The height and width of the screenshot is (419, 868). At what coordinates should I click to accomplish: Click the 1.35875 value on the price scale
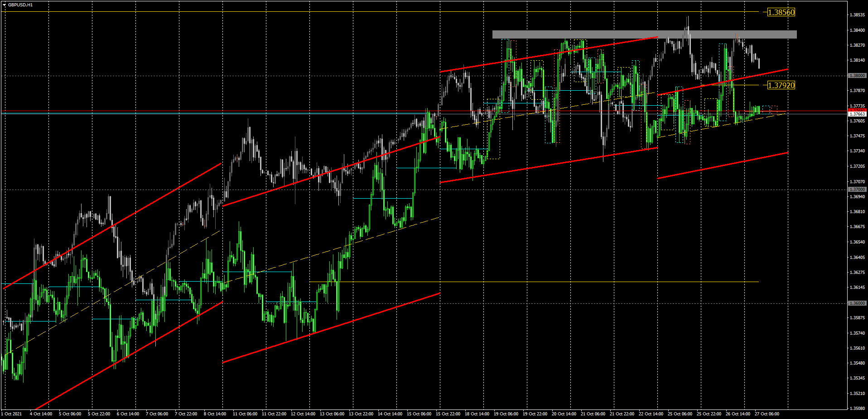click(858, 318)
